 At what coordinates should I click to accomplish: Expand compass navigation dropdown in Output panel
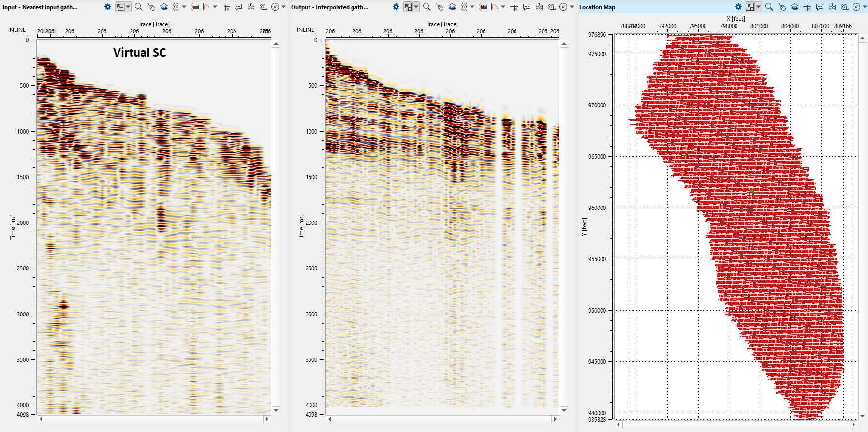[x=572, y=7]
